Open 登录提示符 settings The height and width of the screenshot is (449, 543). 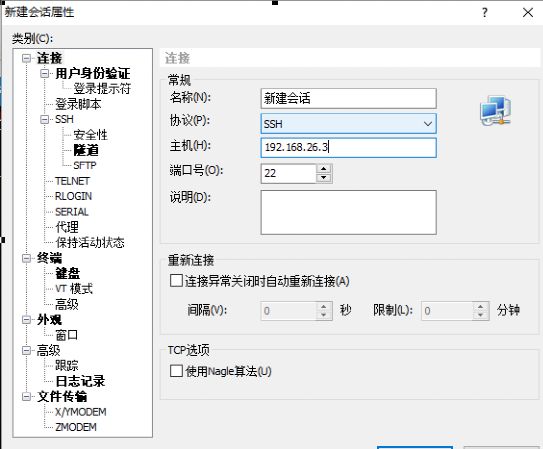(102, 89)
